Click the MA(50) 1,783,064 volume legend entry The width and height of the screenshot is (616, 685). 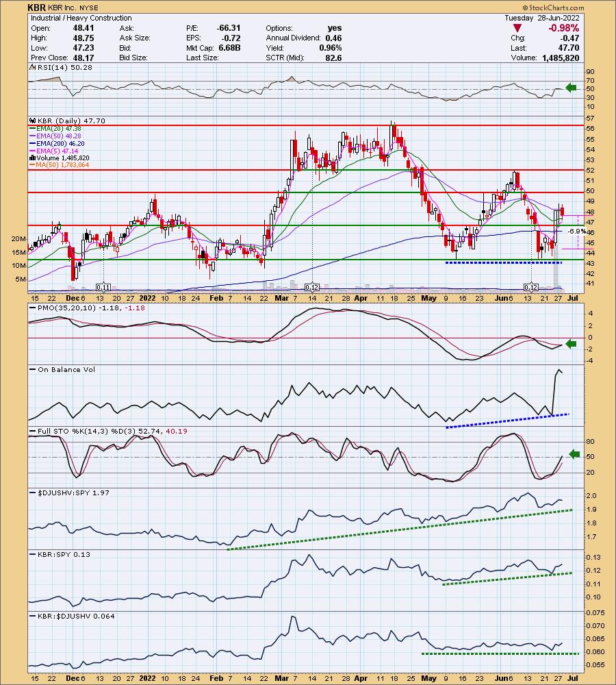(x=63, y=164)
